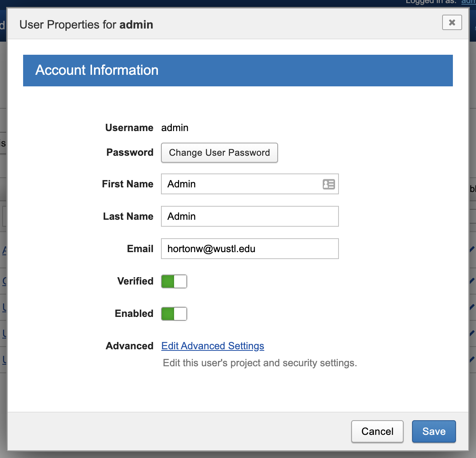This screenshot has width=476, height=458.
Task: Open the Edit Advanced Settings link
Action: (213, 346)
